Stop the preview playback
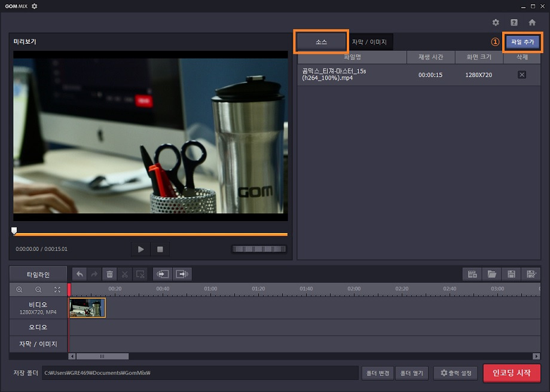The image size is (550, 392). coord(160,249)
